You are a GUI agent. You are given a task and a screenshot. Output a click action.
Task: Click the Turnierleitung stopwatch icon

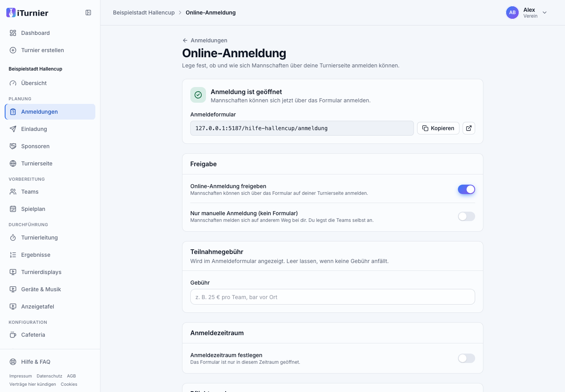13,238
